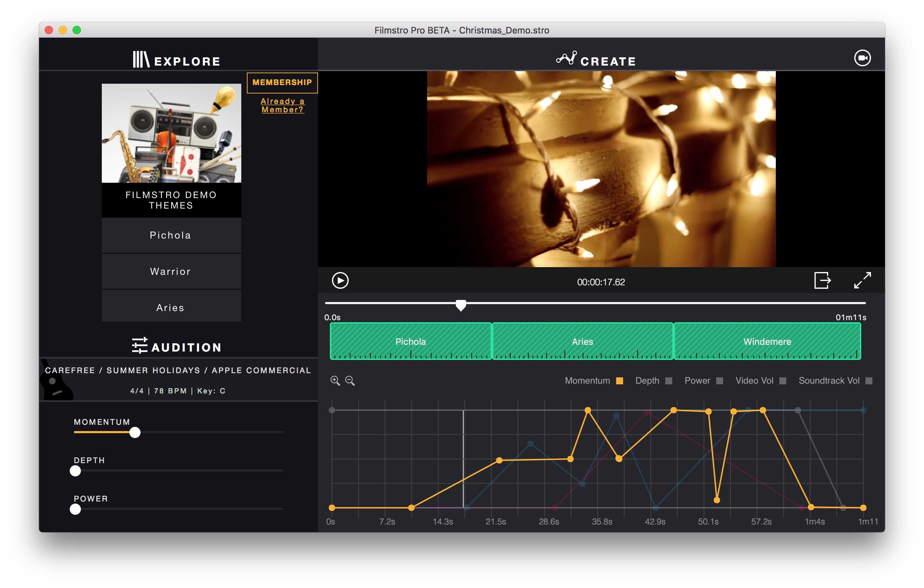Select the Aries theme from the list
This screenshot has width=924, height=588.
coord(171,308)
